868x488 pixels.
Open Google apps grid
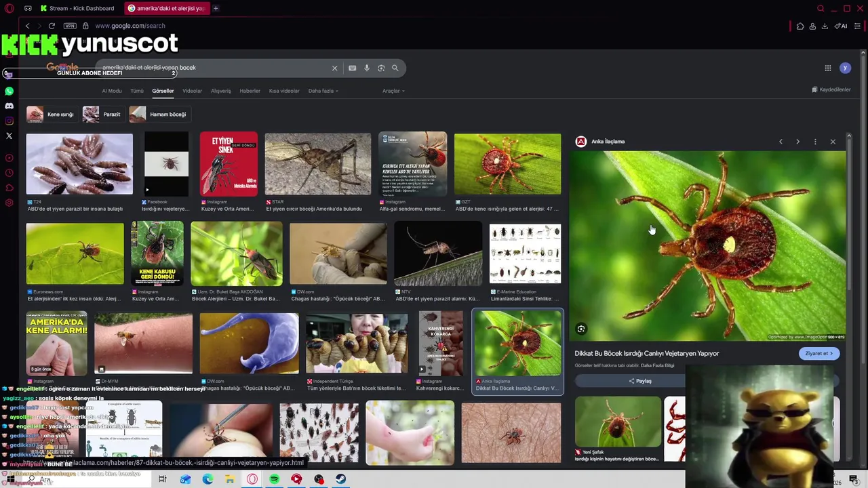pyautogui.click(x=828, y=68)
